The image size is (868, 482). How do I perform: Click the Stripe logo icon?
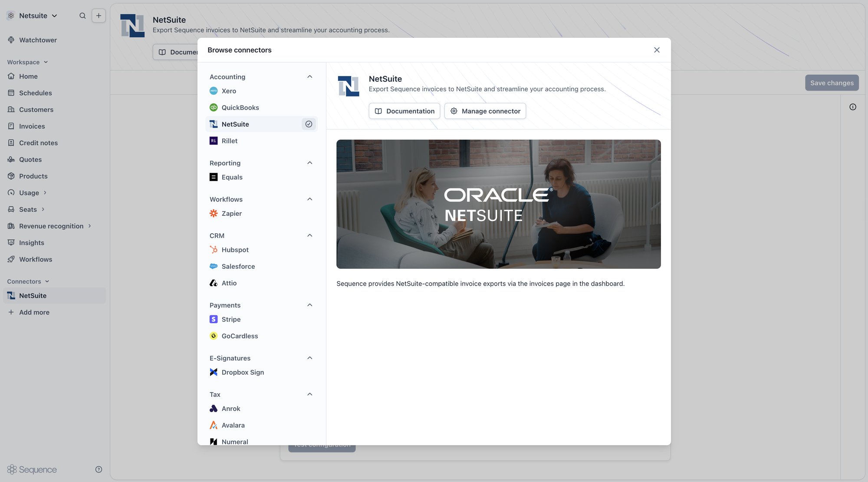point(214,319)
